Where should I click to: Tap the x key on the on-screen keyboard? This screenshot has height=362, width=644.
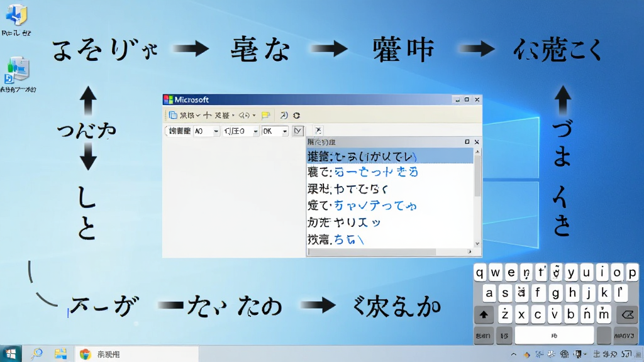tap(521, 315)
